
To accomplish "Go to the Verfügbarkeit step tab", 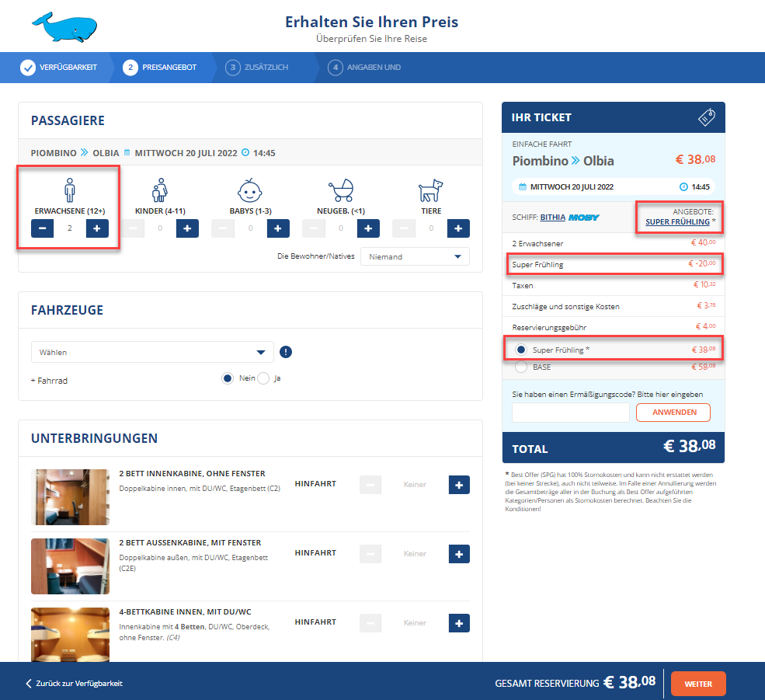I will 61,68.
